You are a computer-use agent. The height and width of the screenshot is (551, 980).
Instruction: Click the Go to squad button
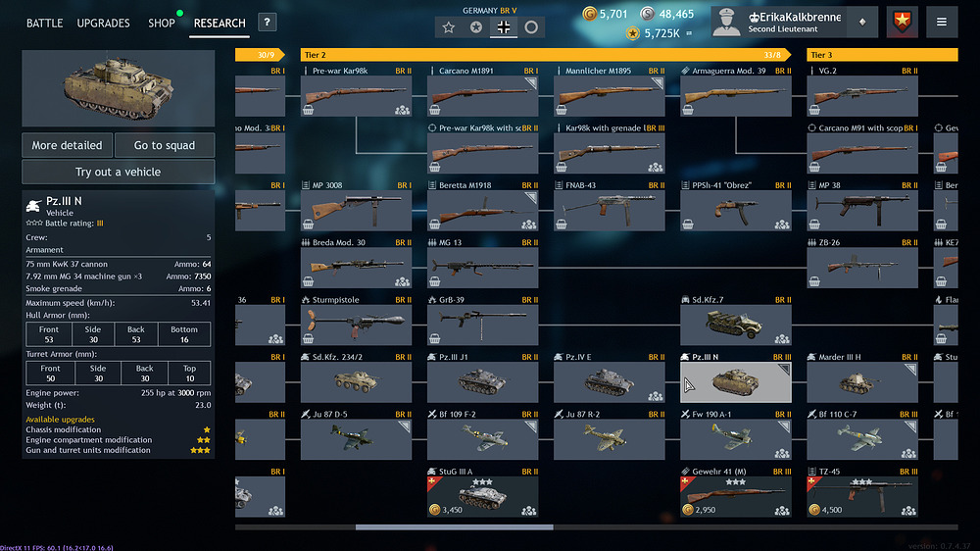click(x=165, y=145)
